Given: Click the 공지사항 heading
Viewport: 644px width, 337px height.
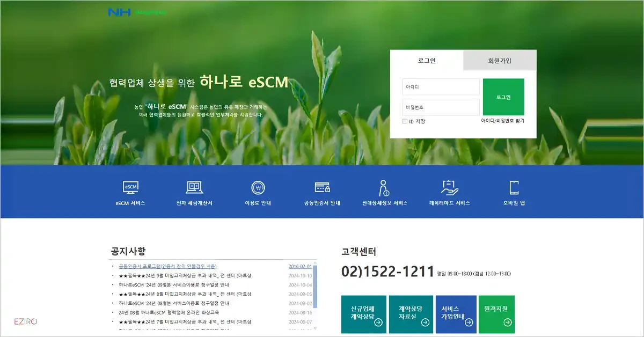Looking at the screenshot, I should pos(128,251).
